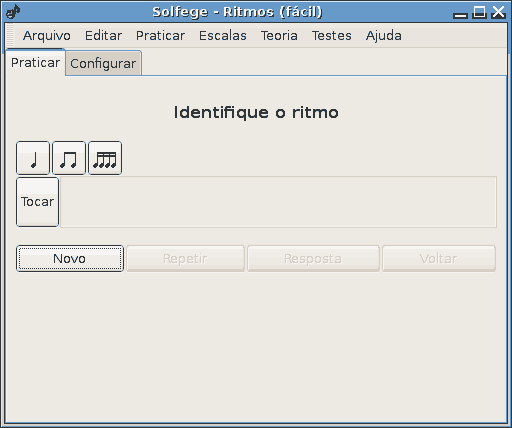The image size is (512, 428).
Task: Open the Arquivo menu
Action: [47, 35]
